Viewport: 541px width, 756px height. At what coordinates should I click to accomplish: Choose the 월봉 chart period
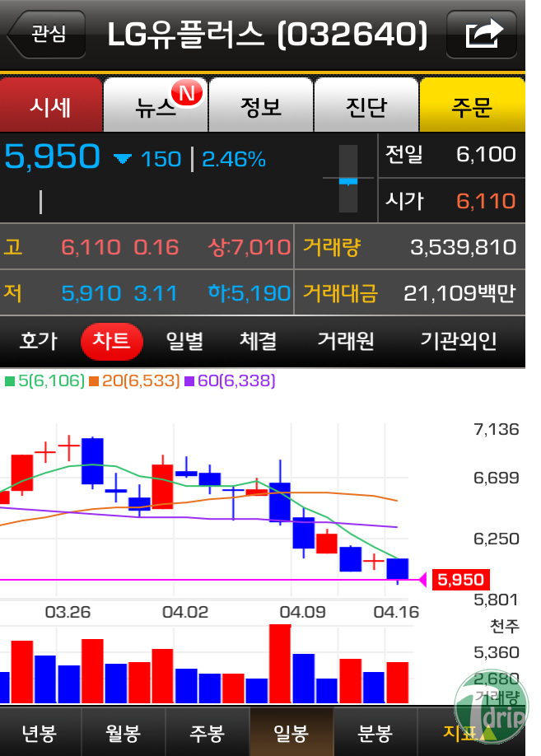pos(124,732)
